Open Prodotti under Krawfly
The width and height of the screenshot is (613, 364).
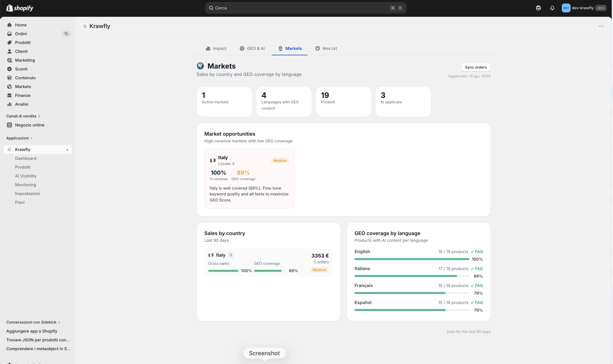click(23, 167)
